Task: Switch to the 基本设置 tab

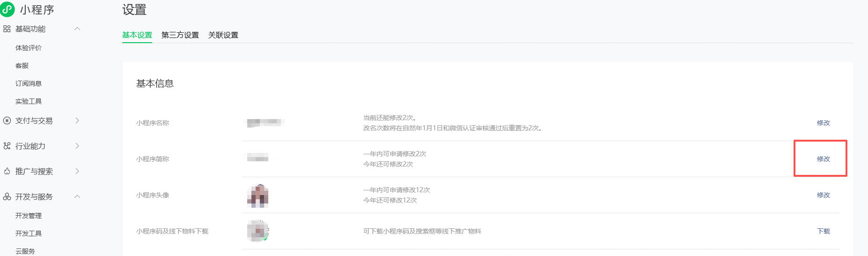Action: pos(137,35)
